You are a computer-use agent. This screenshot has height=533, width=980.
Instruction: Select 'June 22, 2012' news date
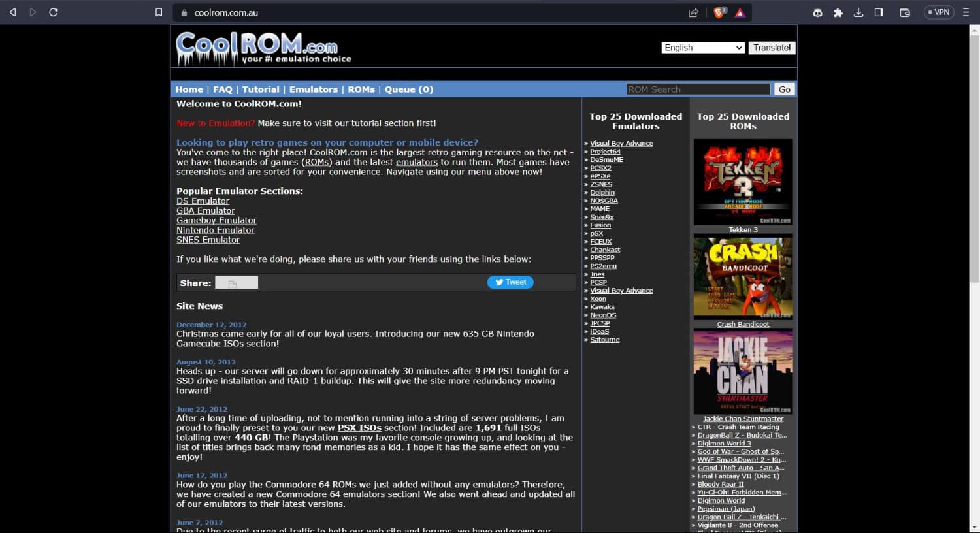click(202, 409)
